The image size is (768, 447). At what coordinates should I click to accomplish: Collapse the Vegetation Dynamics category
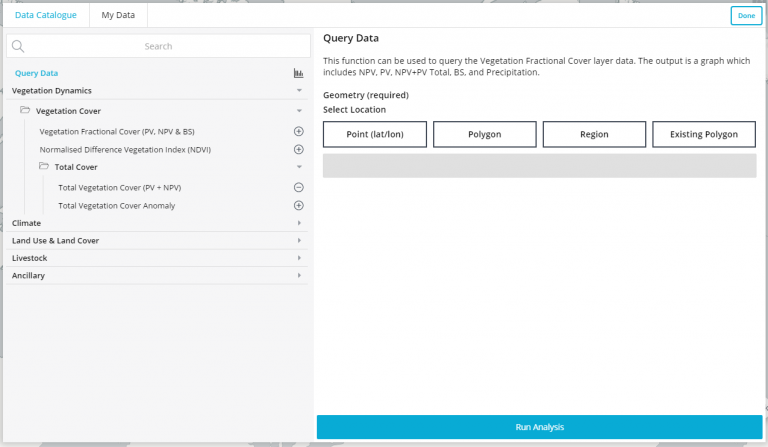tap(299, 91)
